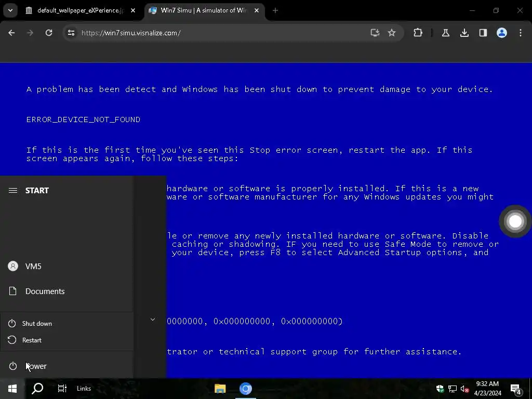This screenshot has height=399, width=532.
Task: Open taskbar Search magnifier
Action: click(37, 389)
